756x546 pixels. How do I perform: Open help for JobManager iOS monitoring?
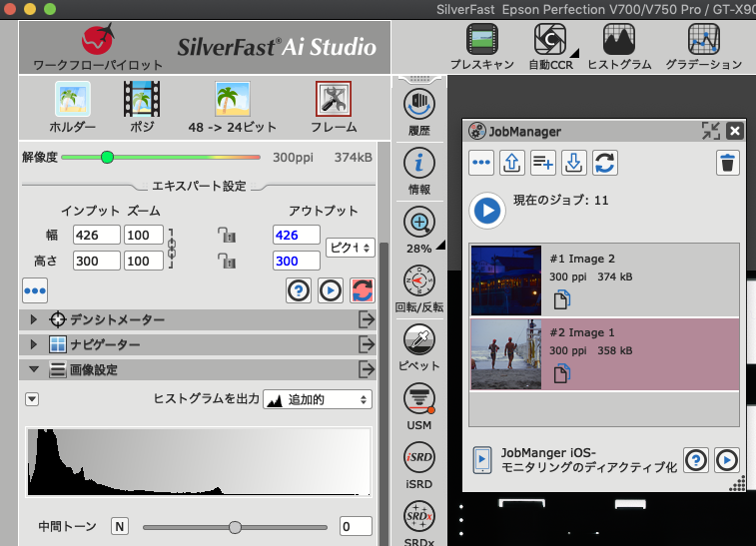[x=696, y=460]
